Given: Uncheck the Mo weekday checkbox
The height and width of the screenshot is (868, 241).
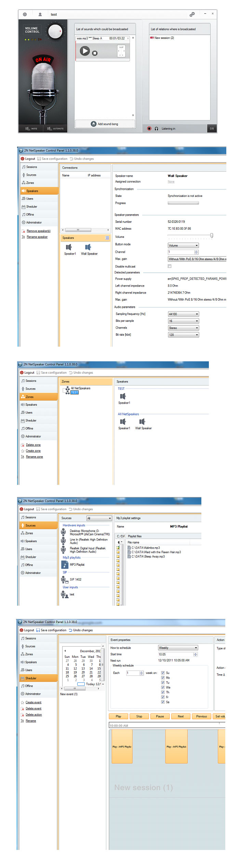Looking at the screenshot, I should pyautogui.click(x=163, y=678).
